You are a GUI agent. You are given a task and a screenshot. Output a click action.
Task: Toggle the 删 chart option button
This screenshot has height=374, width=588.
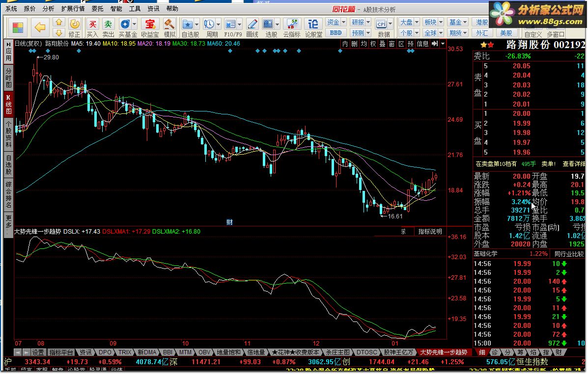pyautogui.click(x=354, y=44)
